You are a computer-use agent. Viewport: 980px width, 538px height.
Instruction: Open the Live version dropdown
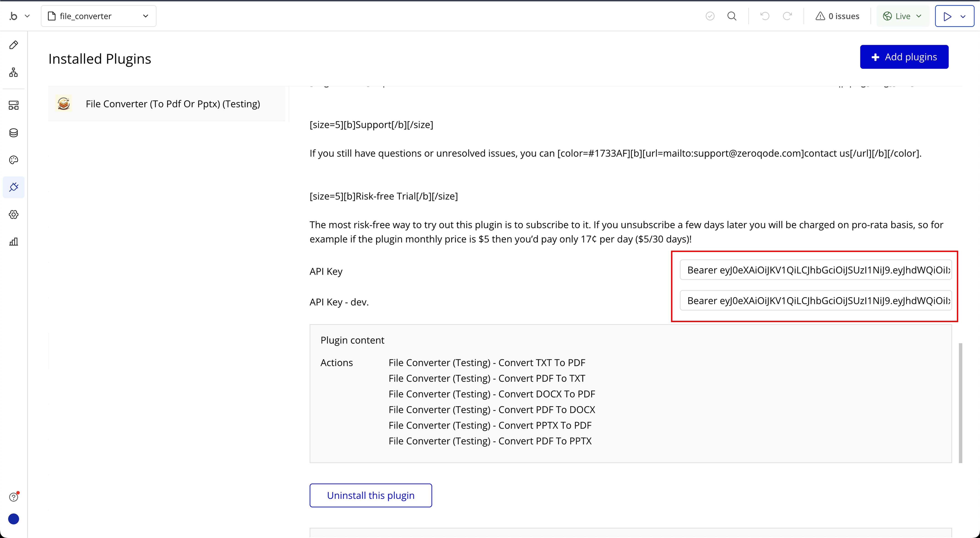pos(902,16)
